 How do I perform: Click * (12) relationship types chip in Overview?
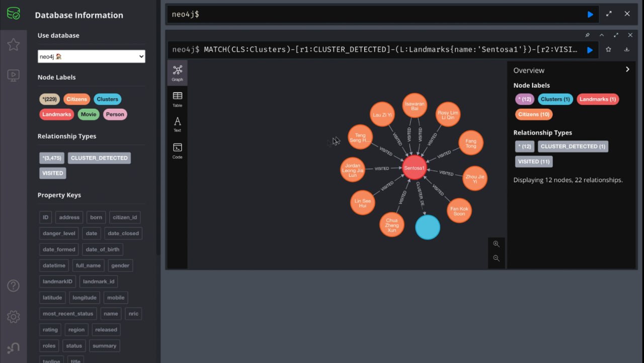pyautogui.click(x=524, y=147)
